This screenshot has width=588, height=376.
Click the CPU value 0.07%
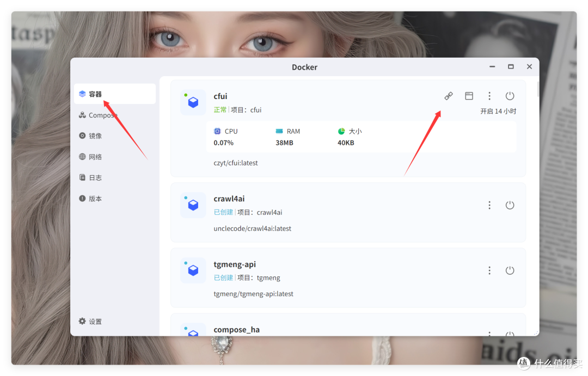pos(224,143)
